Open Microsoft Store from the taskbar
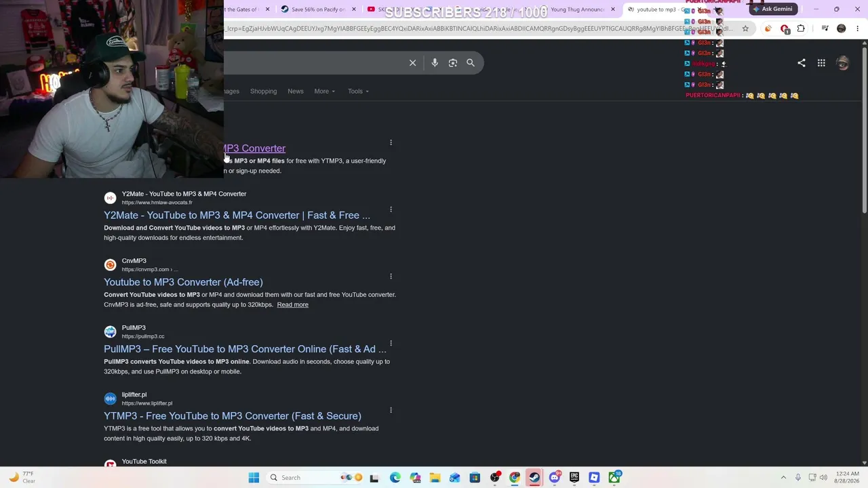The width and height of the screenshot is (868, 488). [x=475, y=478]
